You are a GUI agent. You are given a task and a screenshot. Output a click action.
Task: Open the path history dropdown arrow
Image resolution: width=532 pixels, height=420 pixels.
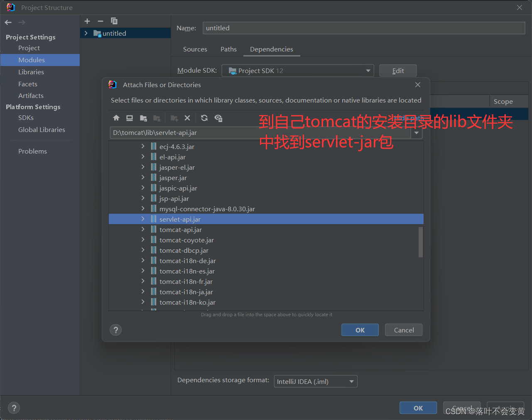pyautogui.click(x=417, y=133)
